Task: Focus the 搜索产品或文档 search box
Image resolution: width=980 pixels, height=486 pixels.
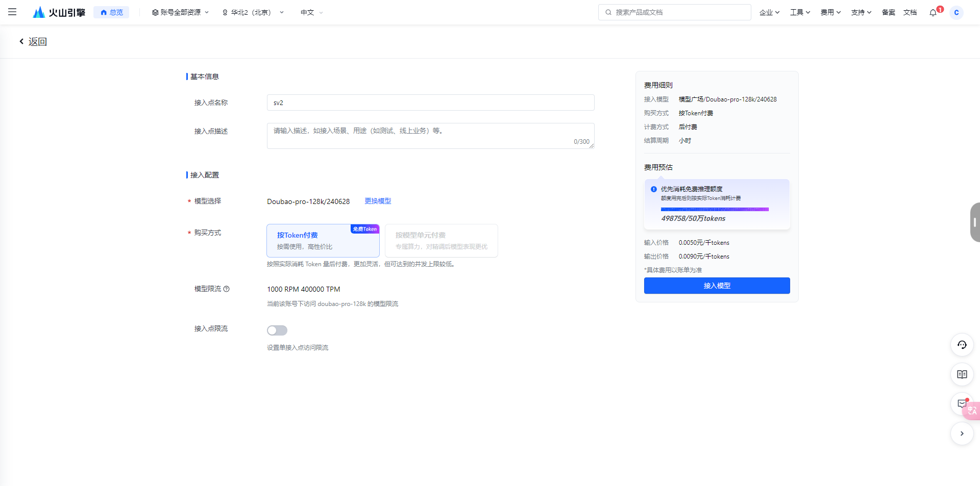Action: pos(674,12)
